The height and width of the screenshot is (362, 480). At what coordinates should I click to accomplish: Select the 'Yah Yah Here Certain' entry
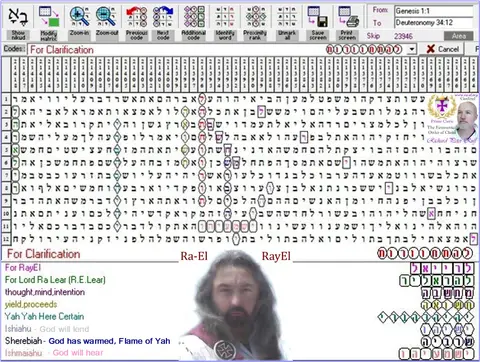pos(44,316)
